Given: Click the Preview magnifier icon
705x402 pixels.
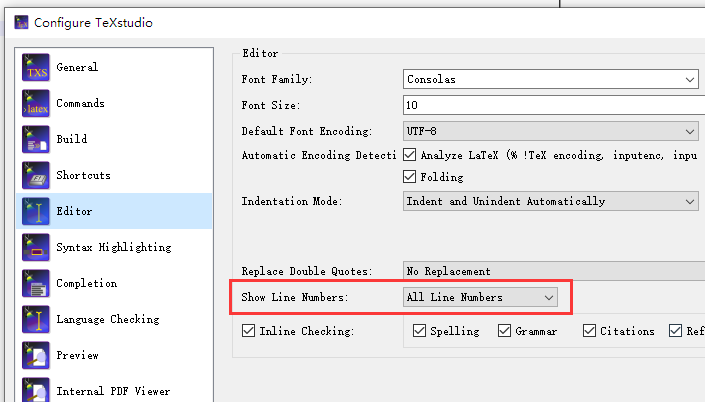Looking at the screenshot, I should pos(36,355).
